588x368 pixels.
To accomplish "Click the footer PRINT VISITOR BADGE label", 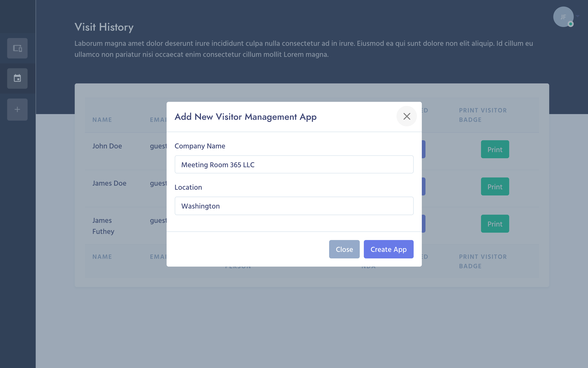I will point(483,261).
